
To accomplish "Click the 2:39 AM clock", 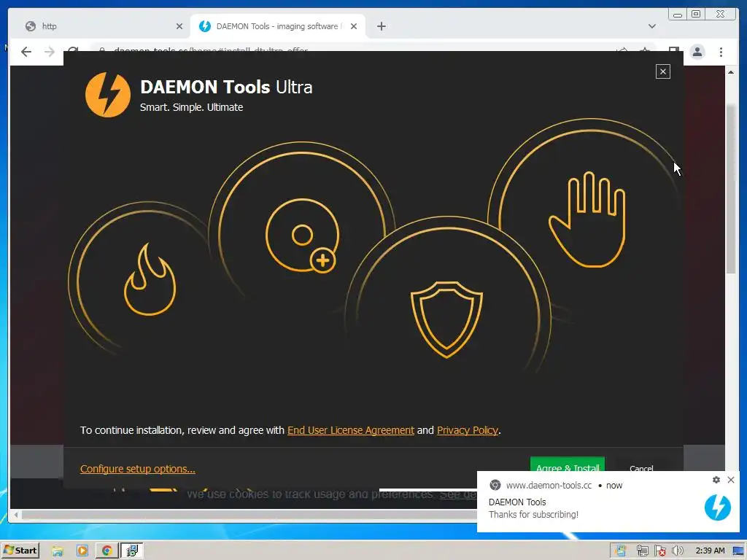I will point(710,551).
